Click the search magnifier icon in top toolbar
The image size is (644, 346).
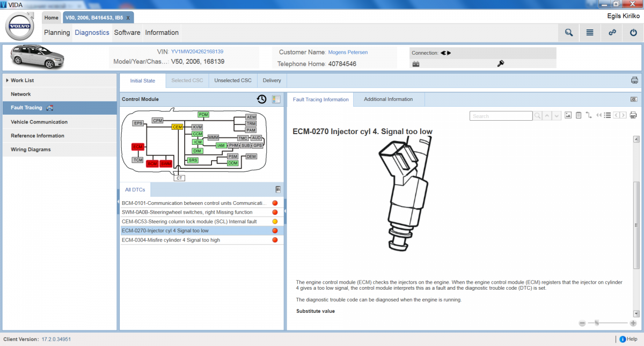pos(568,33)
